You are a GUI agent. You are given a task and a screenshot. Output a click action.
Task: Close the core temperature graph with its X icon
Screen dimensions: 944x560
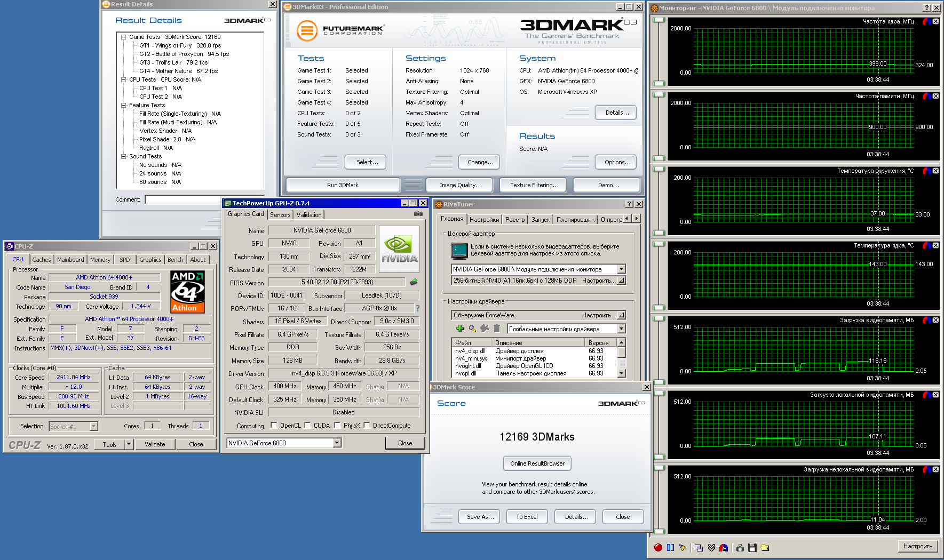tap(935, 245)
